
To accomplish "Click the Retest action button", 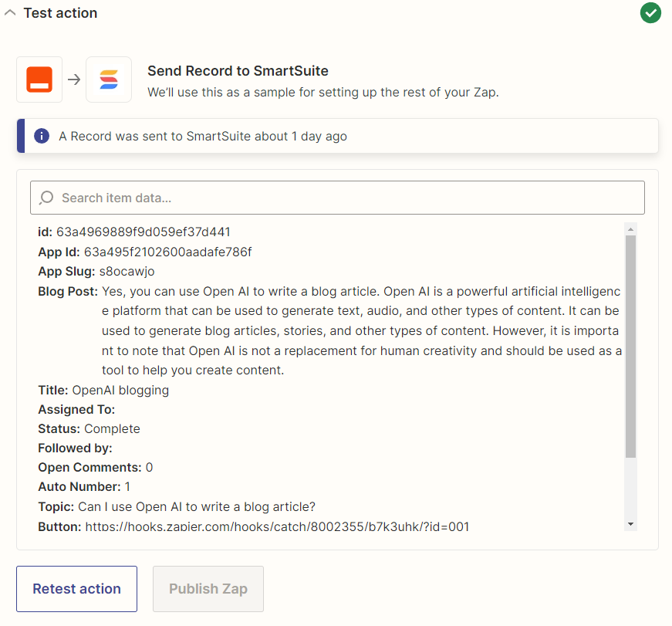I will click(x=76, y=589).
